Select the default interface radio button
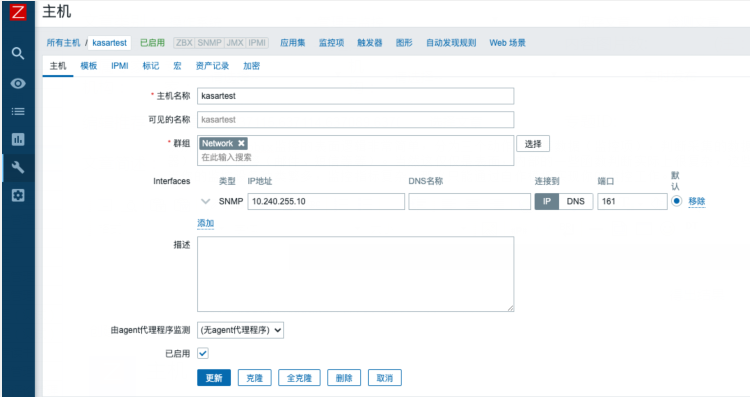The width and height of the screenshot is (750, 397). pyautogui.click(x=676, y=201)
